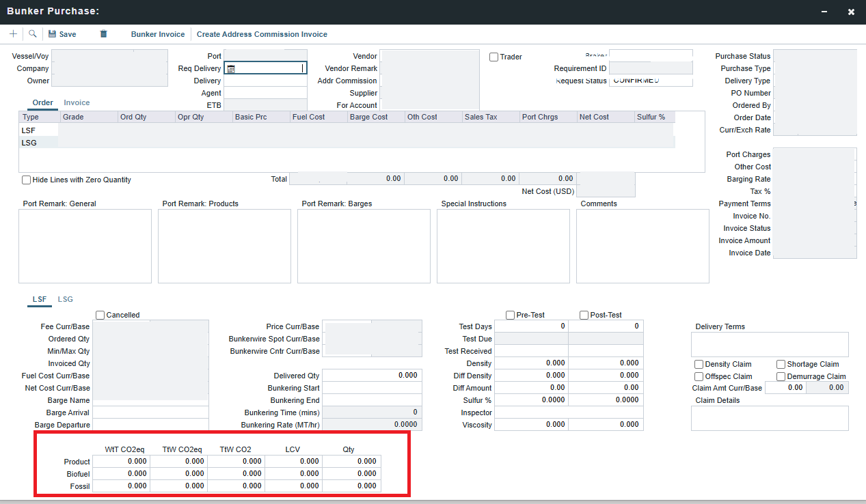This screenshot has width=866, height=504.
Task: Click the plus icon to add new purchase
Action: point(13,34)
